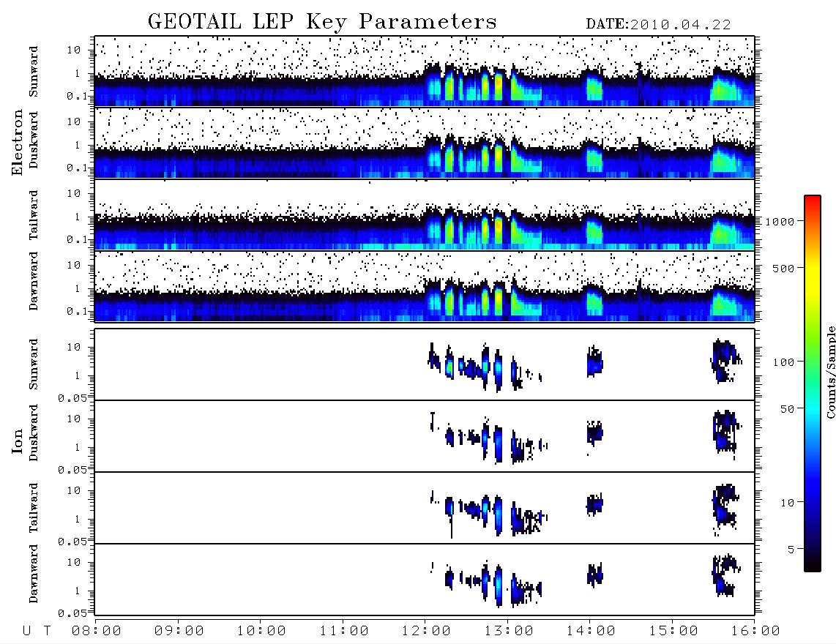Click the Electron Sunward spectrogram panel
836x644 pixels.
425,71
